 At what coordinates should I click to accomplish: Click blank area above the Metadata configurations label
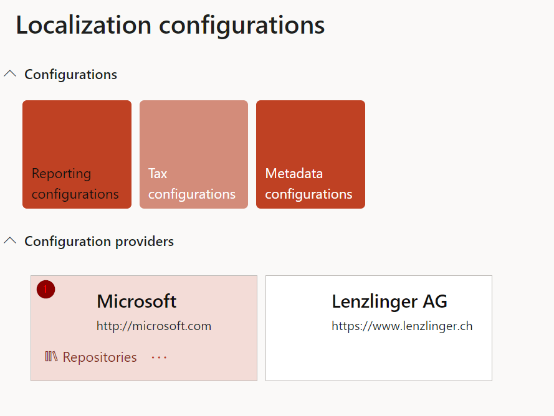(311, 133)
